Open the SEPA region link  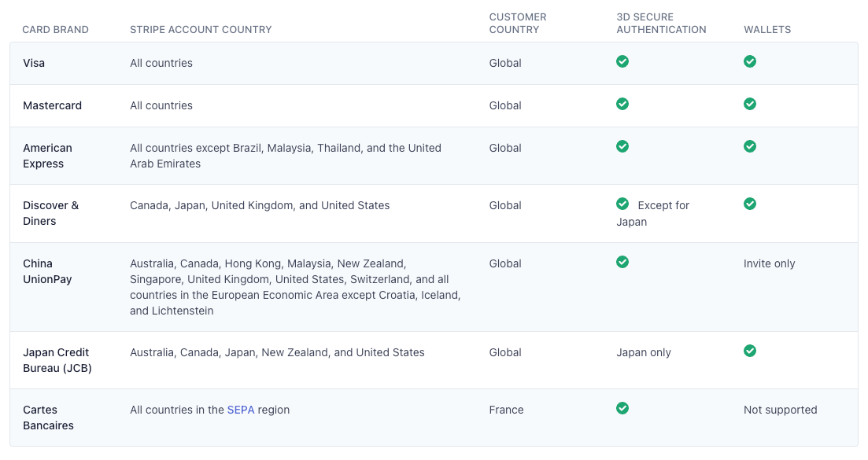click(x=241, y=410)
